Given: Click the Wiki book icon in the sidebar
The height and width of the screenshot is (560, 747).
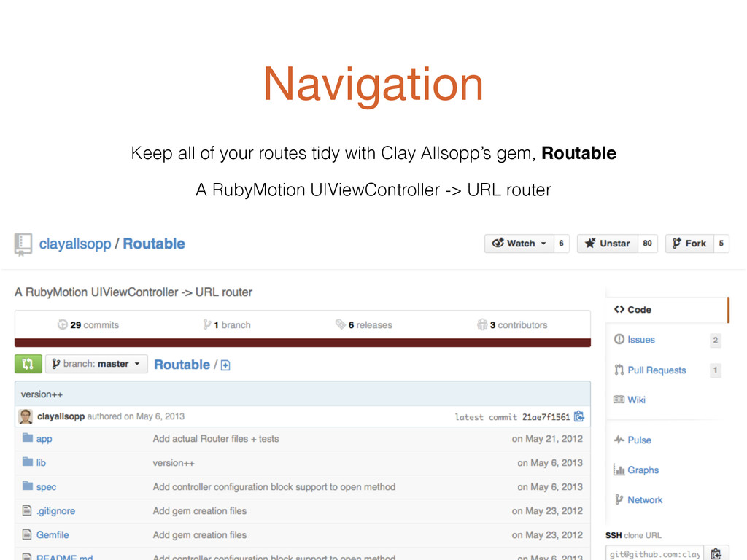Looking at the screenshot, I should click(x=619, y=400).
